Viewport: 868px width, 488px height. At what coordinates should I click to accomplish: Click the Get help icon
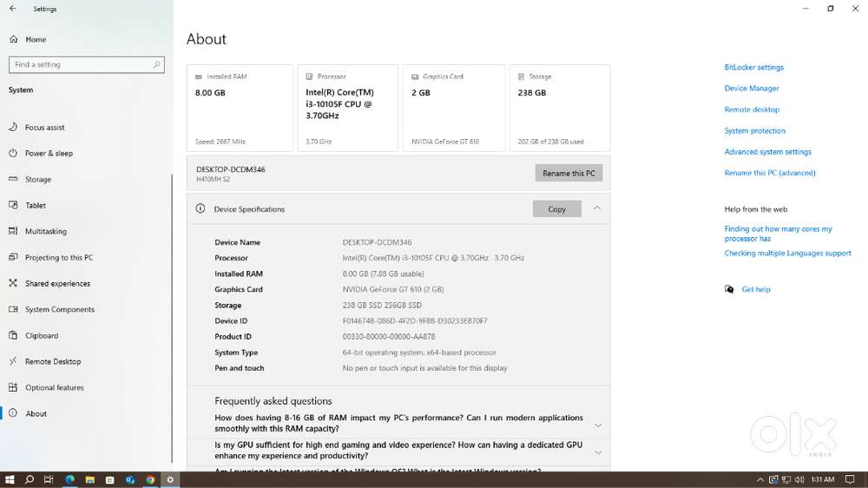pyautogui.click(x=729, y=290)
